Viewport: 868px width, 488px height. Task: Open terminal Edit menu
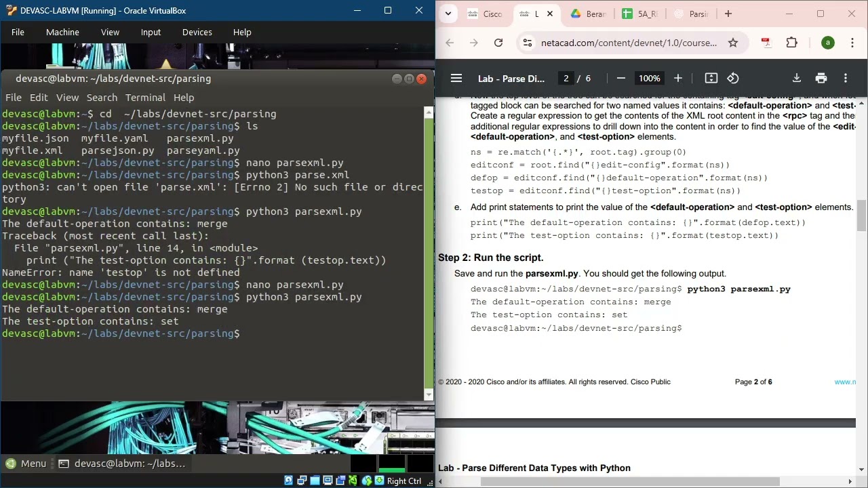[x=39, y=98]
